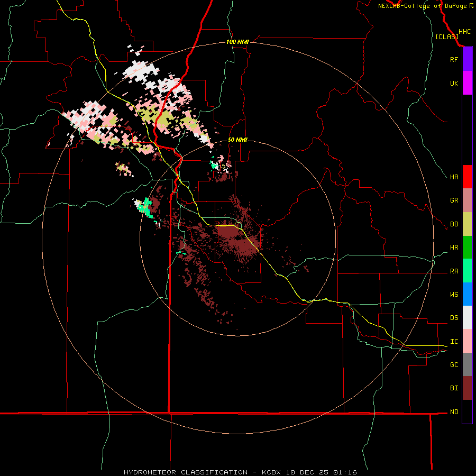The image size is (476, 476).
Task: Click the IC legend label
Action: pos(454,342)
